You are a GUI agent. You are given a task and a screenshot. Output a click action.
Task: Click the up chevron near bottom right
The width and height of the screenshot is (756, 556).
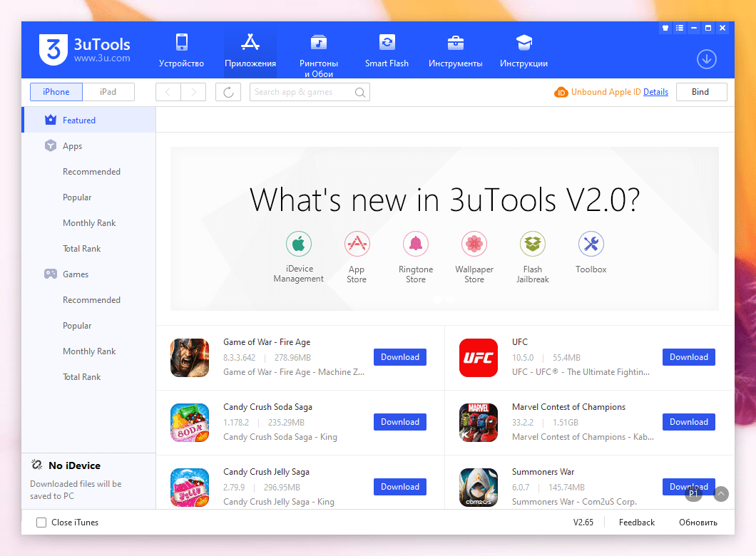720,493
